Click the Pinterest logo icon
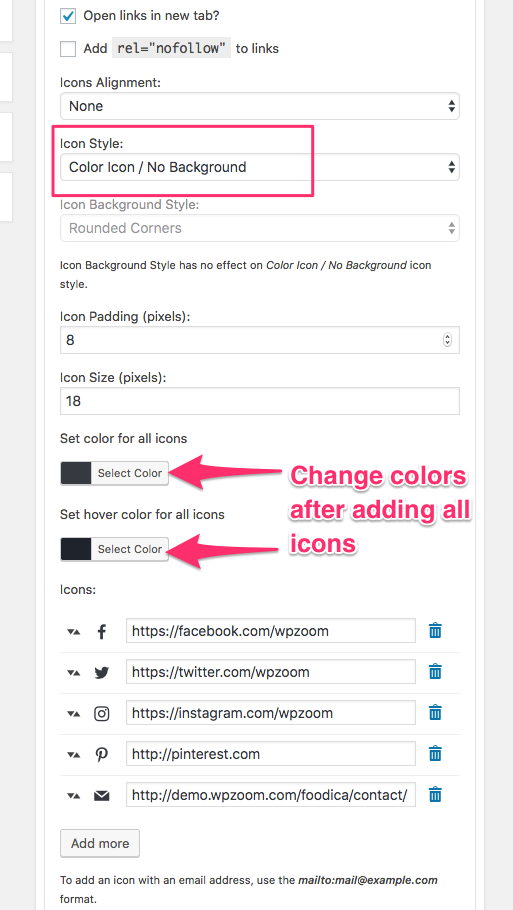 [x=102, y=754]
